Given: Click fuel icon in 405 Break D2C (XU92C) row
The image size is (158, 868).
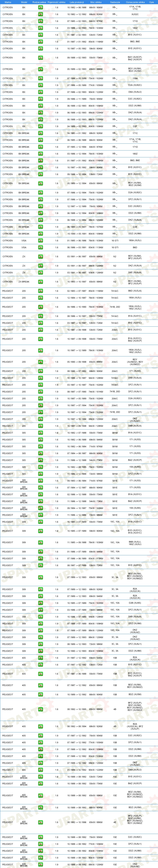Looking at the screenshot, I should click(41, 837).
